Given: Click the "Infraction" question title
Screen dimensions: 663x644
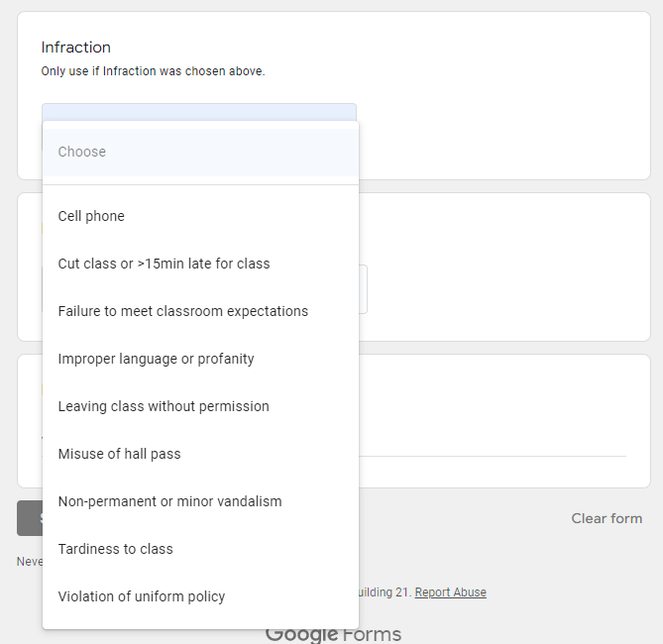Looking at the screenshot, I should click(75, 48).
